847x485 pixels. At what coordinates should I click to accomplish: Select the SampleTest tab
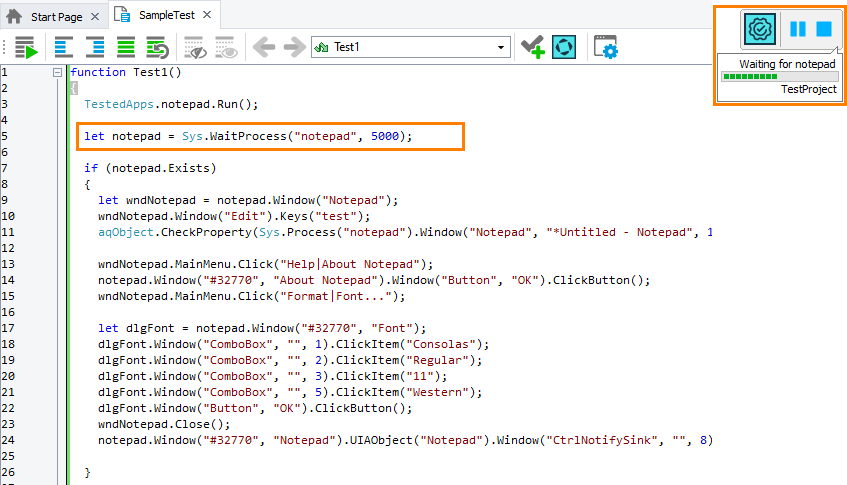(x=164, y=15)
